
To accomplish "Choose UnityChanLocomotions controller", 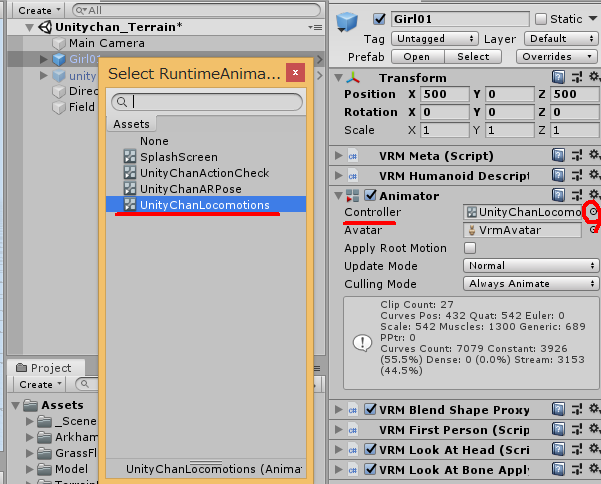I will click(x=206, y=205).
